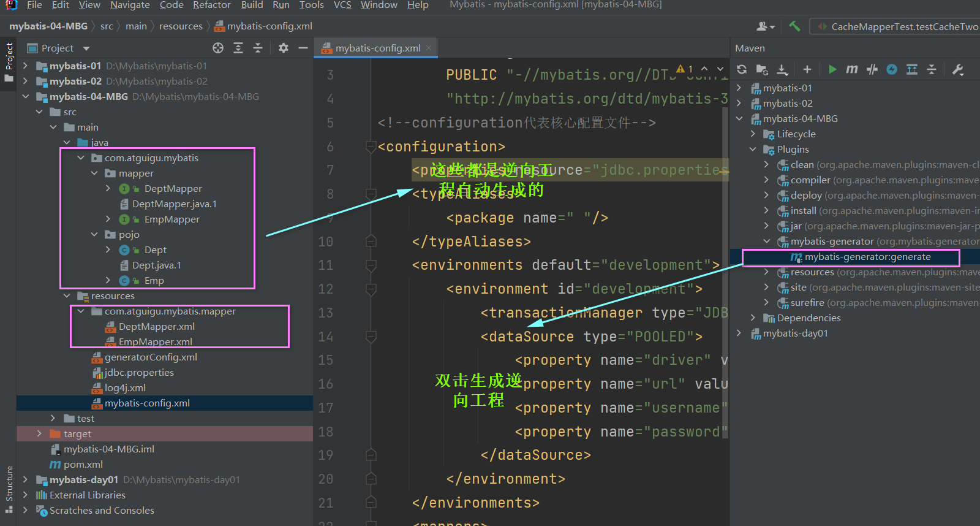
Task: Collapse the mapper package in Project tree
Action: coord(94,173)
